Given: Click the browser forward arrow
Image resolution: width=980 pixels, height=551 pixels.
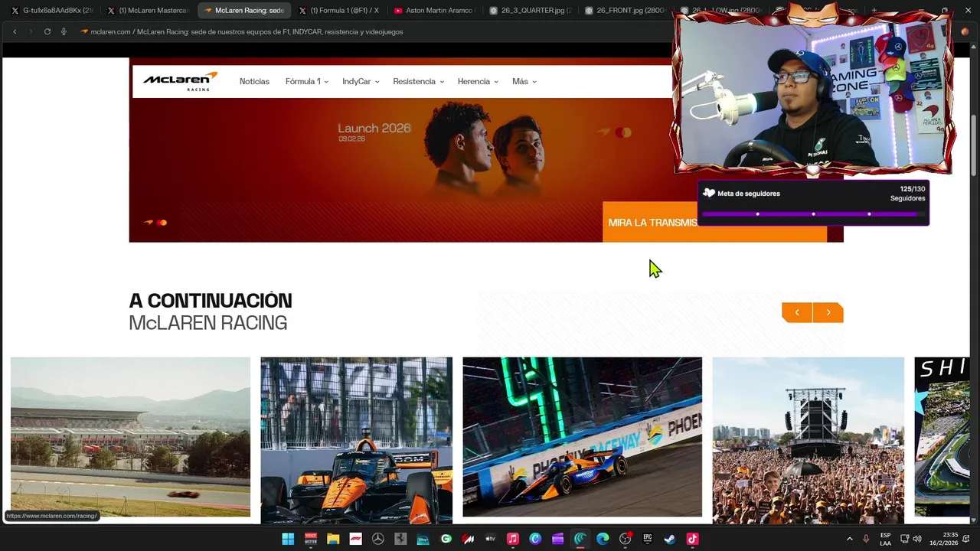Looking at the screenshot, I should (31, 31).
